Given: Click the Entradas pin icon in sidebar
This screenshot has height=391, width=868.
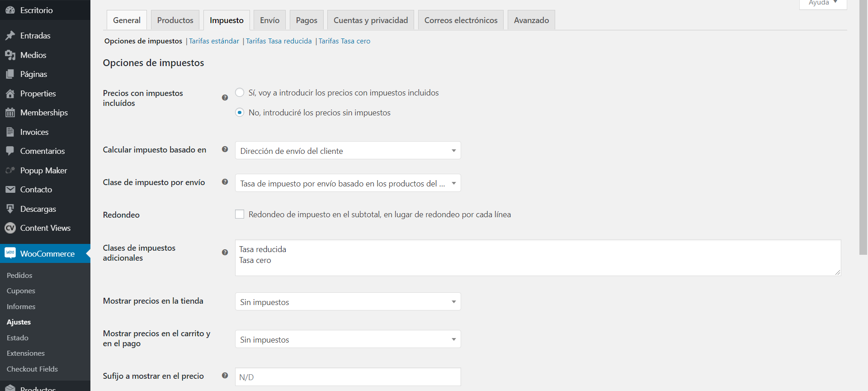Looking at the screenshot, I should (10, 36).
